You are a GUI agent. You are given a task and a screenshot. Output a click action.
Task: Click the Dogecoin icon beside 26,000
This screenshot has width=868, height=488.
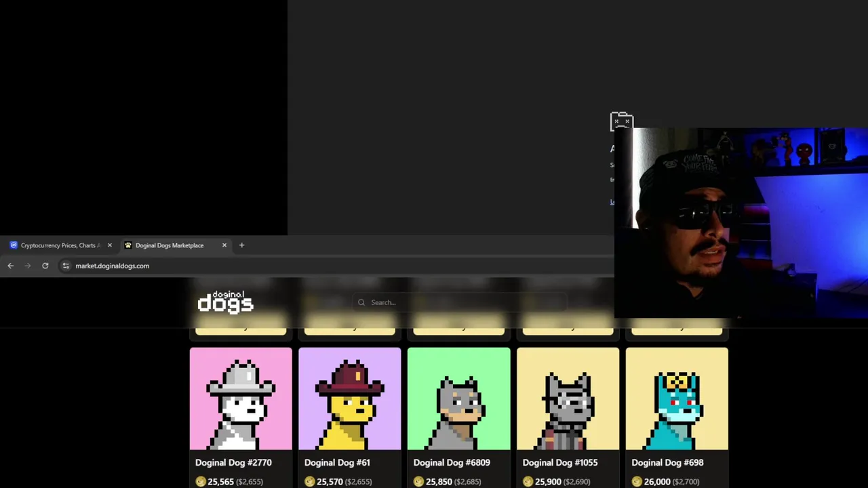coord(637,481)
